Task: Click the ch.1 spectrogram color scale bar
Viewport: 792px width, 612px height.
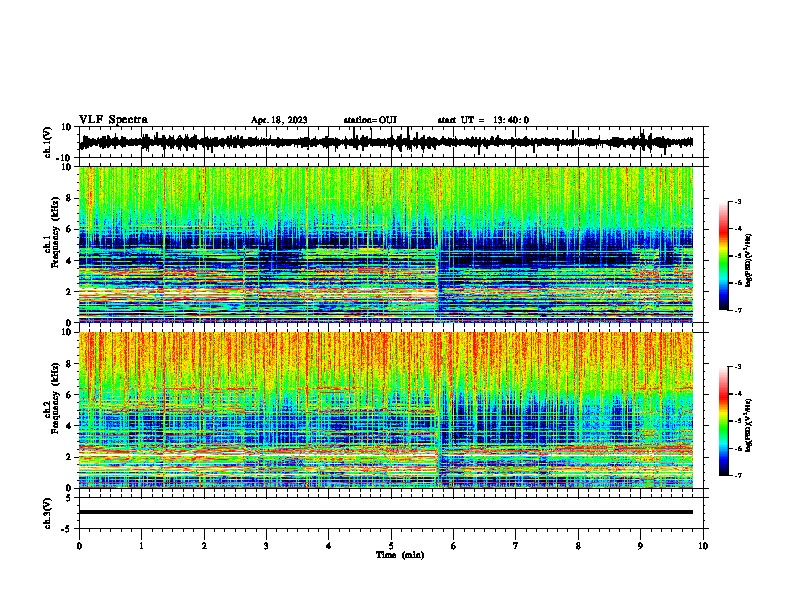Action: [724, 256]
